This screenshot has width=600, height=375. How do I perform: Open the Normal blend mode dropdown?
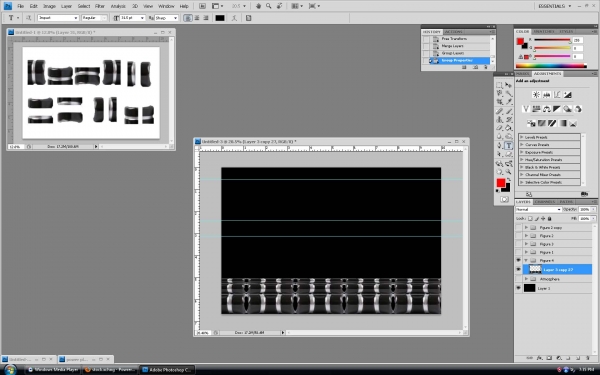538,209
